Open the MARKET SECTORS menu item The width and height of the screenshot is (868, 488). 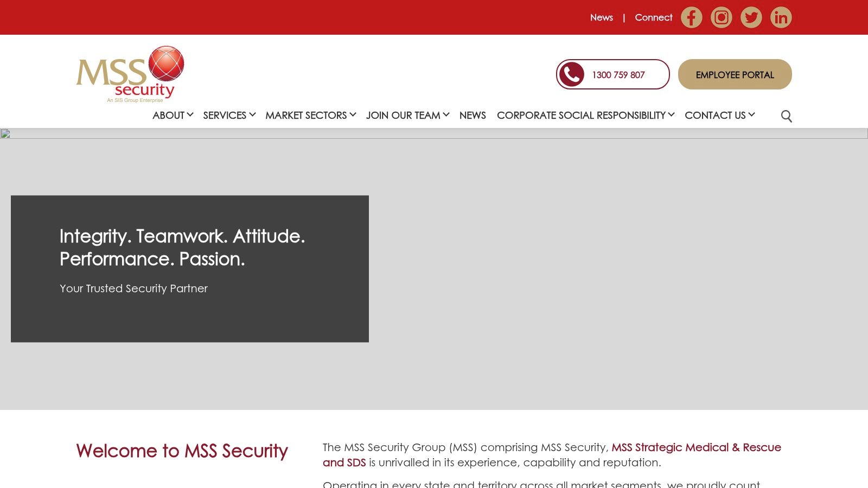coord(306,115)
